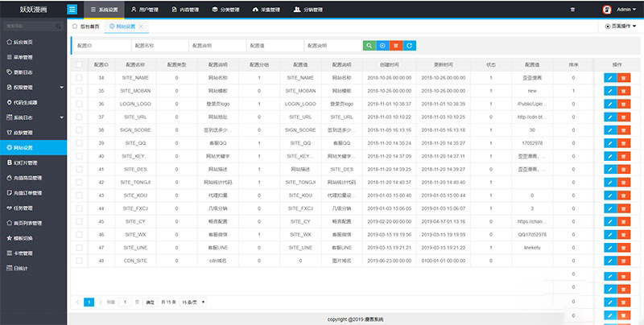Click the green search button in filter bar
This screenshot has width=644, height=325.
(369, 46)
